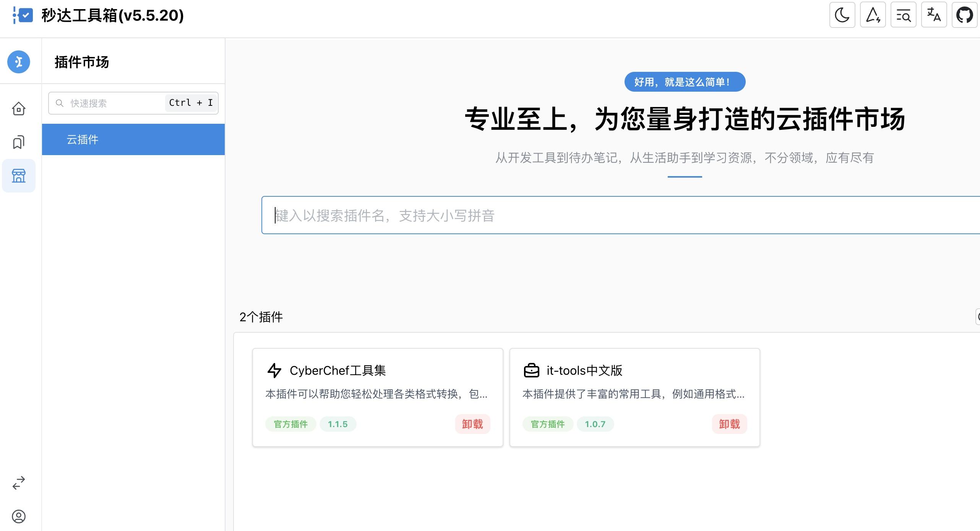The height and width of the screenshot is (531, 980).
Task: Uninstall the CyberChef工具集 plugin
Action: [472, 424]
